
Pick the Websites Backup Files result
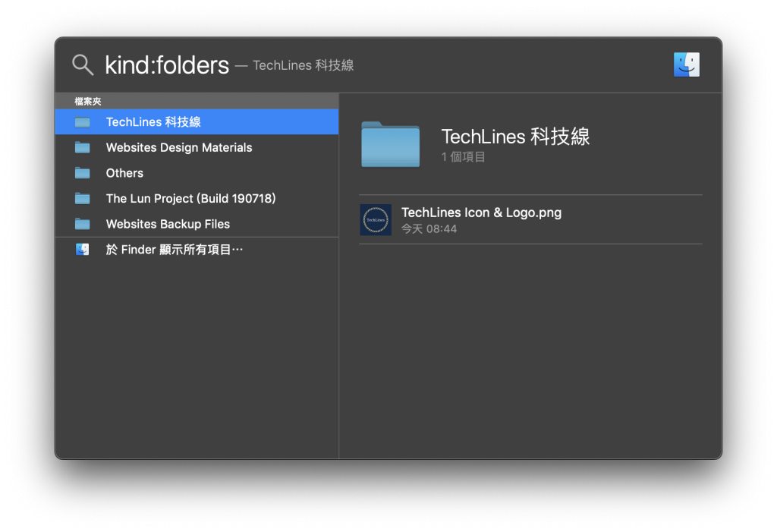[197, 224]
